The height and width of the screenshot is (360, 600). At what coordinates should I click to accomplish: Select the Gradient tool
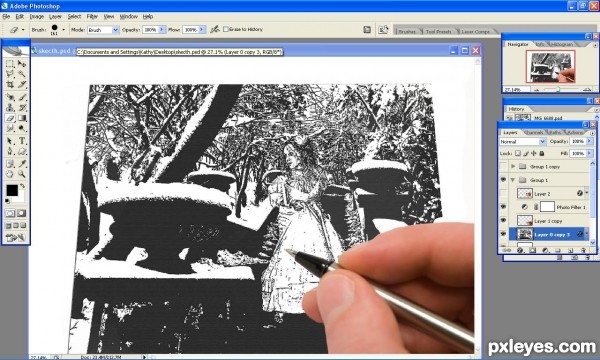coord(22,118)
